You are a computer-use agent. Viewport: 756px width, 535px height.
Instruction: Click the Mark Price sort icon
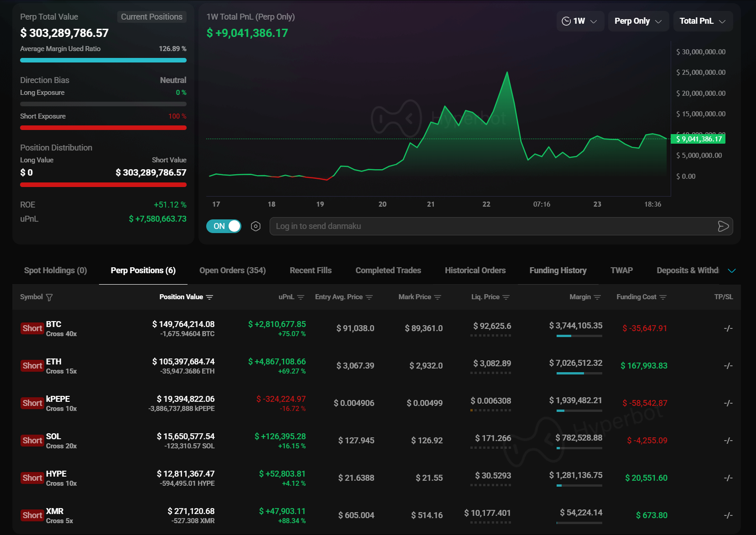438,297
